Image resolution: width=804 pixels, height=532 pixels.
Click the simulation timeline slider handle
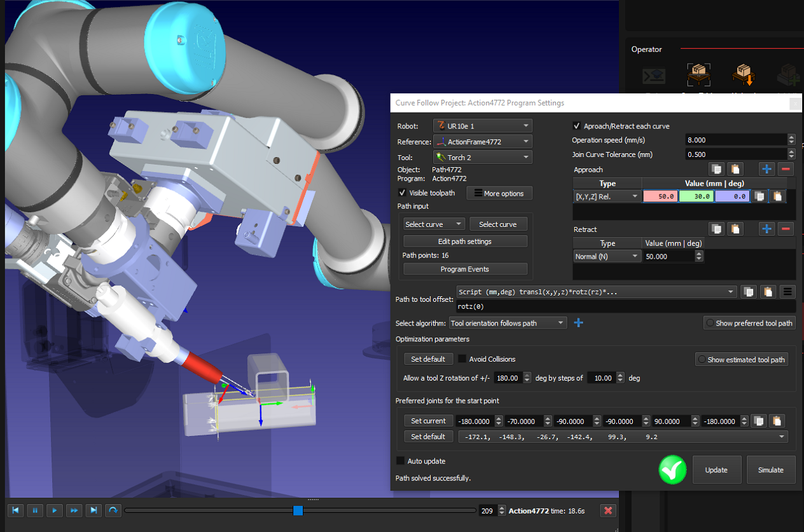298,510
